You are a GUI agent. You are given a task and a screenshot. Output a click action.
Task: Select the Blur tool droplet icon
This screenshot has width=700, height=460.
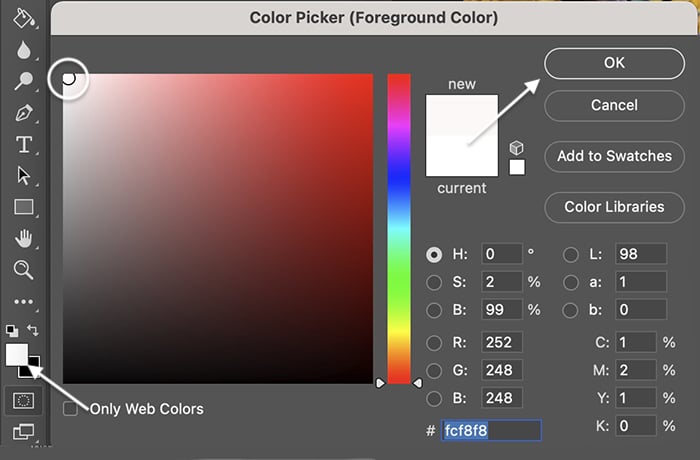24,50
